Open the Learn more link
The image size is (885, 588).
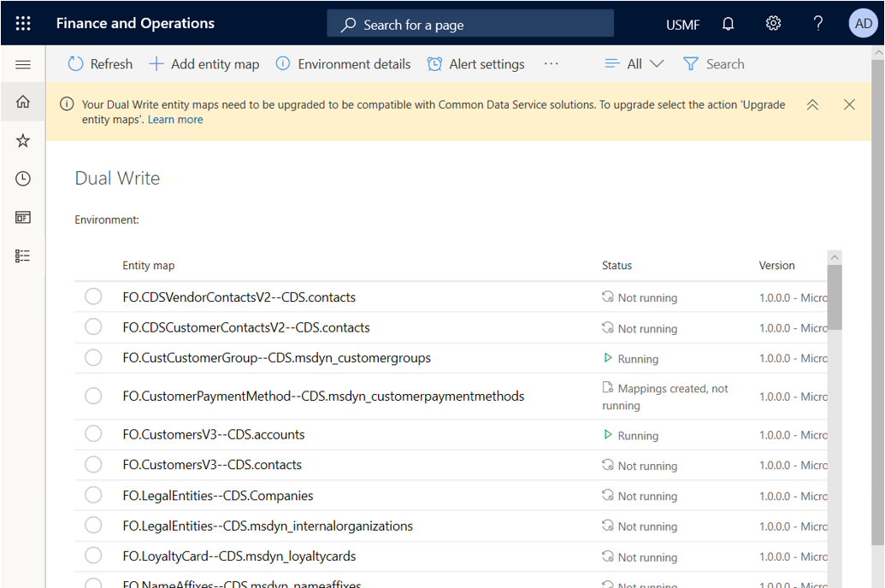tap(175, 120)
